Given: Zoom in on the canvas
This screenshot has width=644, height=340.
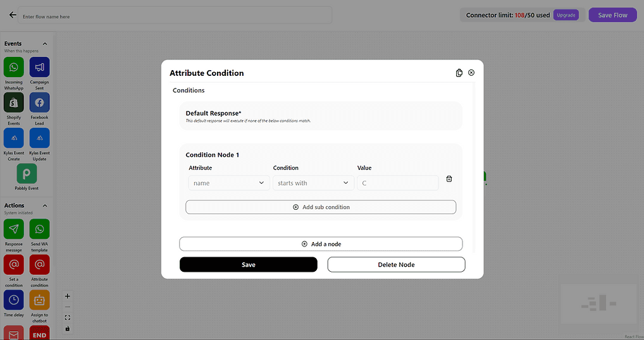Looking at the screenshot, I should tap(67, 296).
